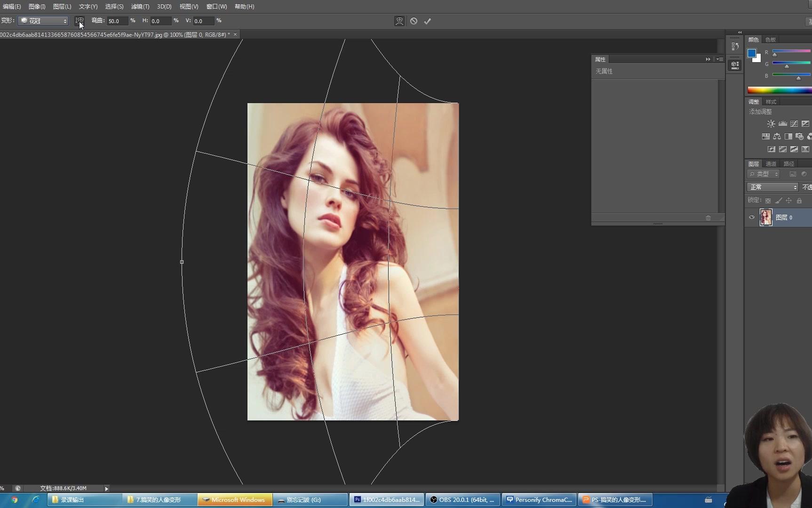This screenshot has width=812, height=508.
Task: Toggle lock all for the layer
Action: (x=799, y=201)
